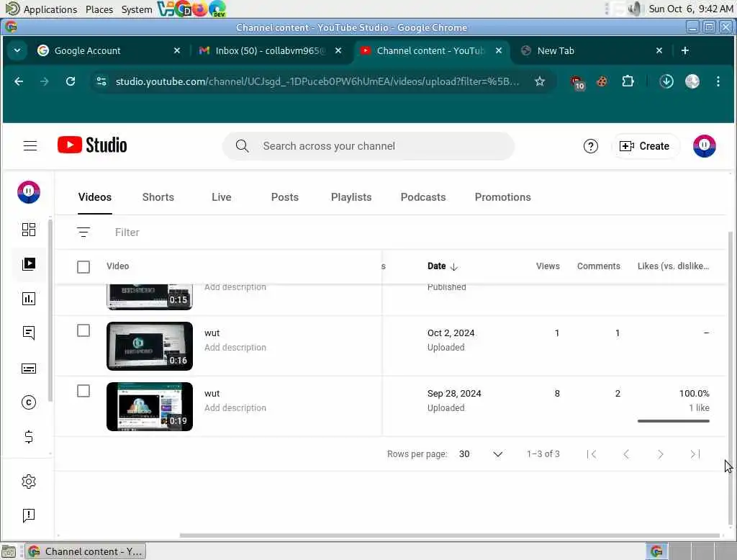Add description to the Sep 28 wut video
This screenshot has height=560, width=737.
tap(235, 408)
